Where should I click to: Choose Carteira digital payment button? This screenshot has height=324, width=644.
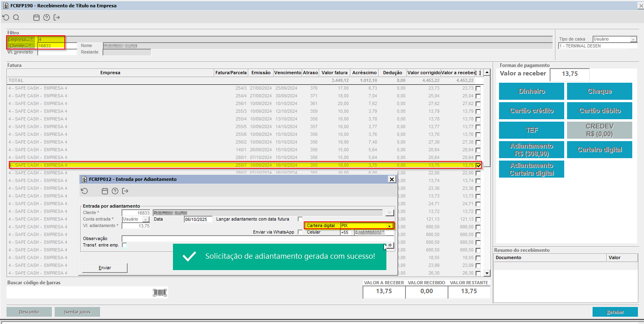[x=599, y=150]
